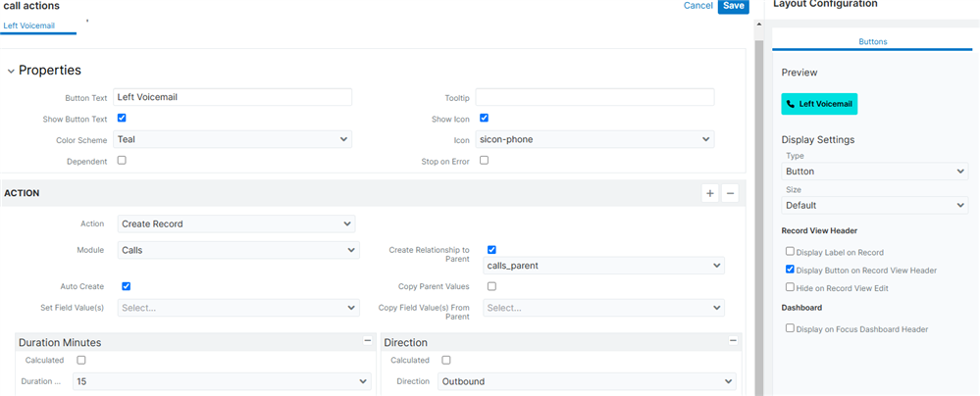This screenshot has height=396, width=980.
Task: Click into the Tooltip text field
Action: click(594, 97)
